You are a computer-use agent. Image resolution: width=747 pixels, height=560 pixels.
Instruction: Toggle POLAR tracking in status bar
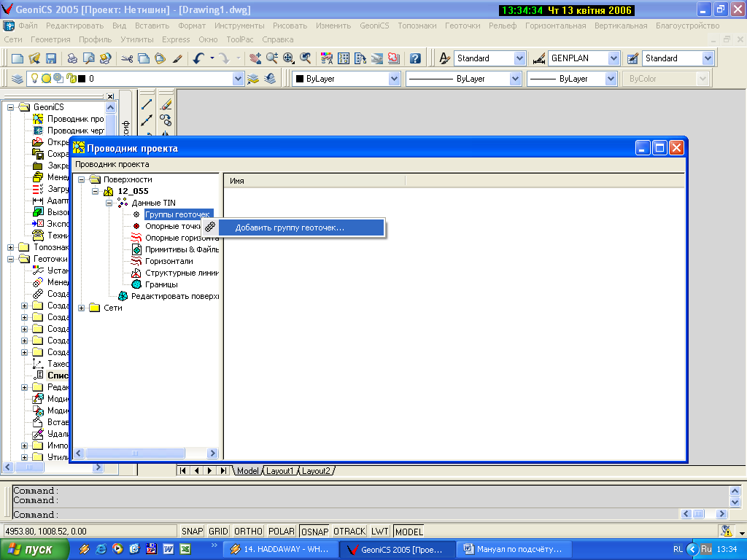(x=282, y=531)
